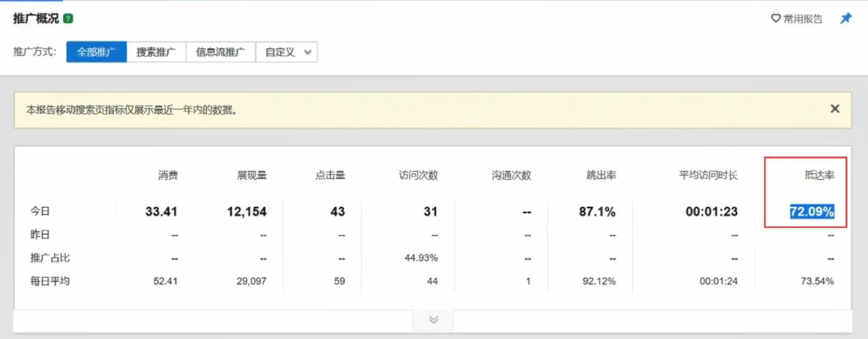The height and width of the screenshot is (339, 868).
Task: Click today's 点击量 value 43
Action: tap(338, 212)
